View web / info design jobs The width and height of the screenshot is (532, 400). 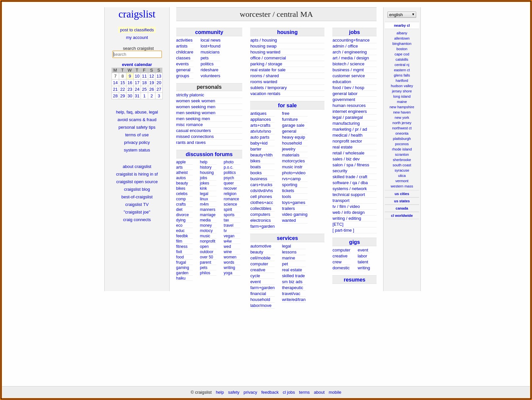(x=349, y=212)
